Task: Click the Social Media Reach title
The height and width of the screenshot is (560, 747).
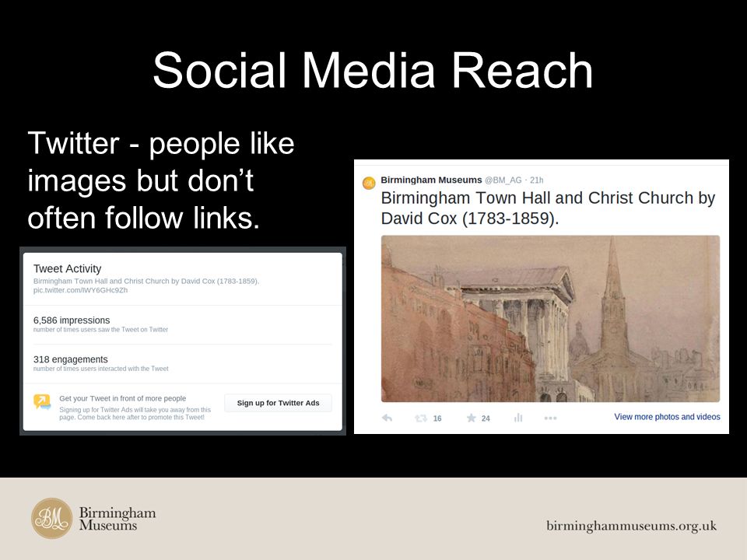Action: 373,71
